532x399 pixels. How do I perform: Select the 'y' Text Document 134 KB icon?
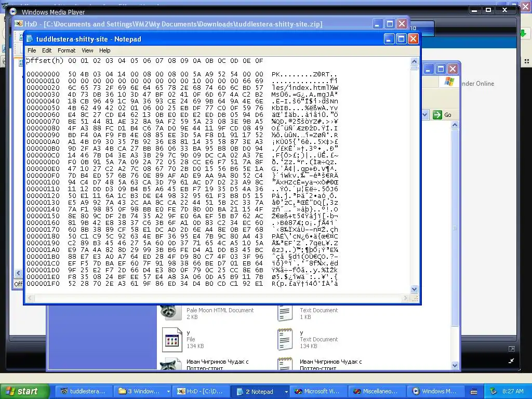[x=285, y=339]
